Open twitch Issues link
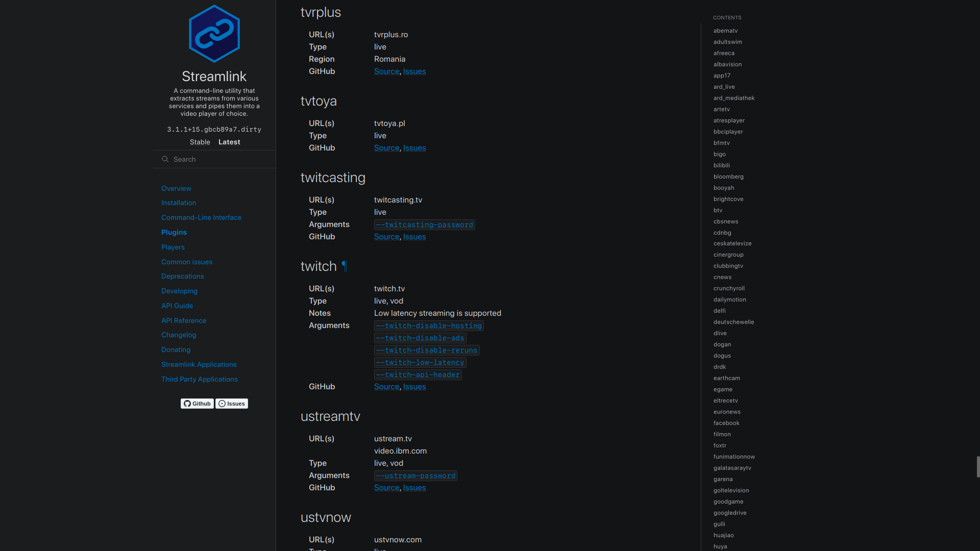Viewport: 980px width, 551px height. [414, 387]
